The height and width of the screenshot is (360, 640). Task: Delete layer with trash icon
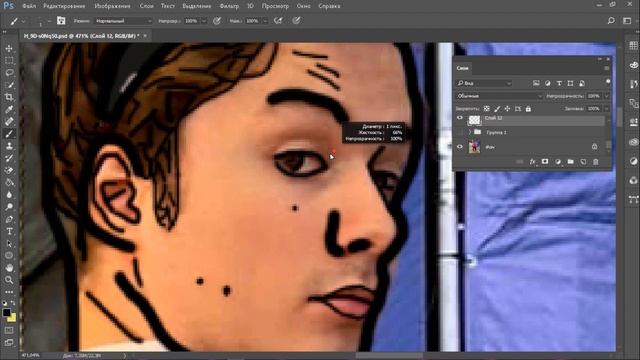click(x=596, y=162)
